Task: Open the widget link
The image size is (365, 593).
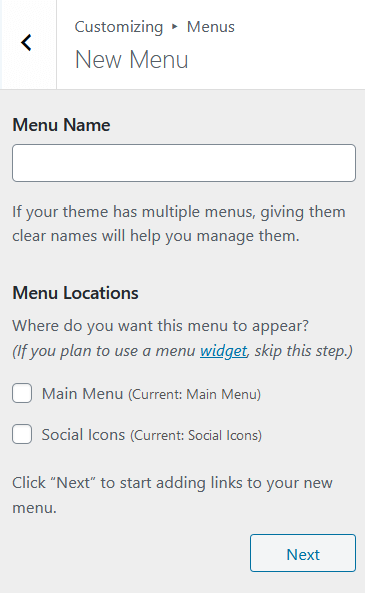Action: pos(224,351)
